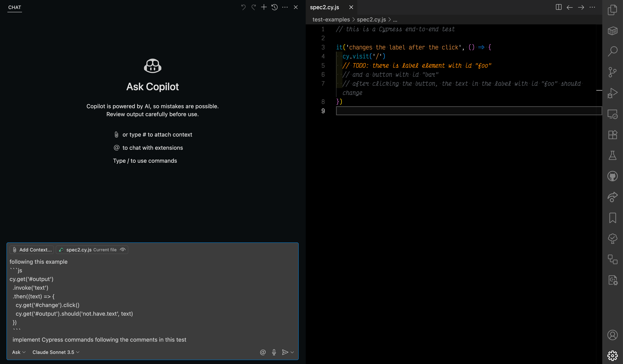The image size is (623, 364).
Task: Open the Bookmarks icon in activity bar
Action: tap(612, 218)
